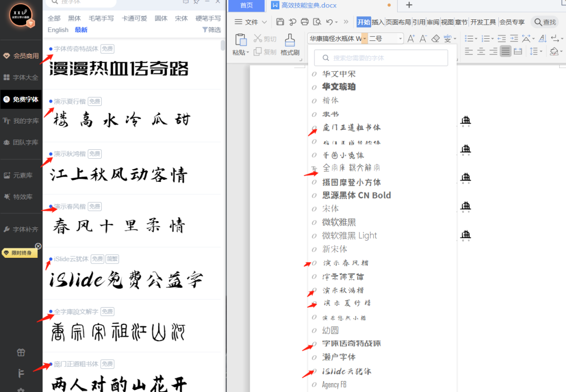Select 会员商用 in left sidebar
The image size is (566, 392).
(x=21, y=56)
